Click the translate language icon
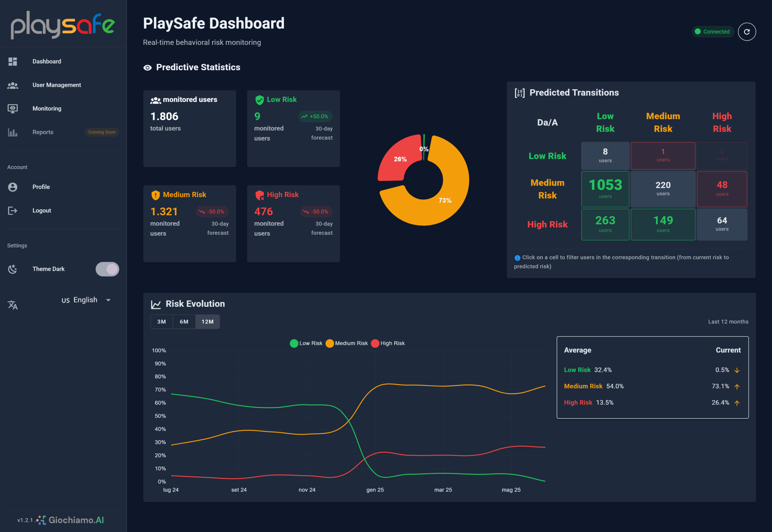 pyautogui.click(x=13, y=305)
